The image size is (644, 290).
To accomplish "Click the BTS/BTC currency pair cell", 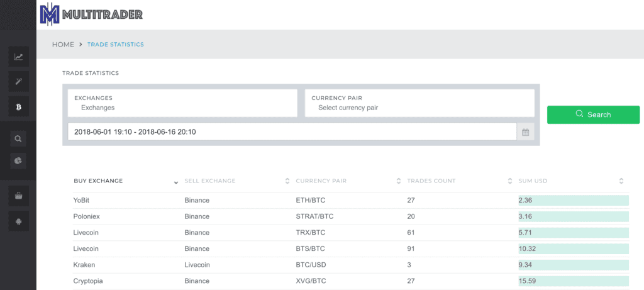I will point(311,248).
